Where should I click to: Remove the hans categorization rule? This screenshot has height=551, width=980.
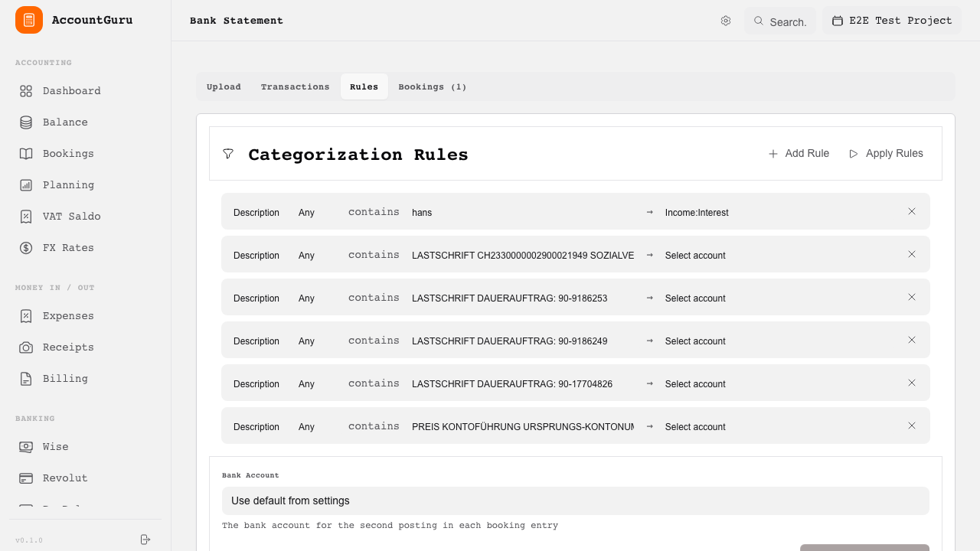point(912,211)
